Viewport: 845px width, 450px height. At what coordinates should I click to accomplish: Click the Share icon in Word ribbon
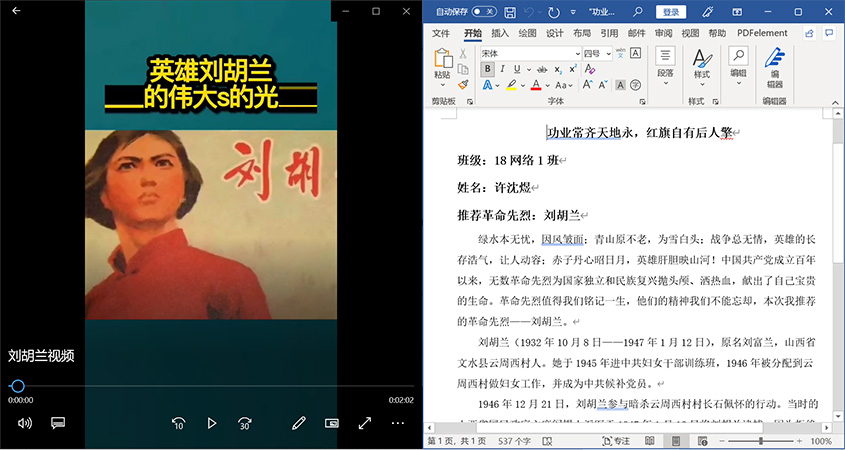pyautogui.click(x=809, y=33)
